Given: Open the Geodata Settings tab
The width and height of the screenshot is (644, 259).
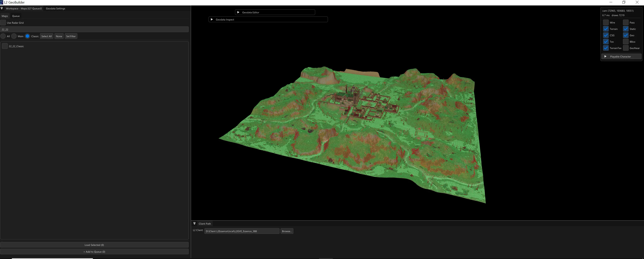Looking at the screenshot, I should pos(56,8).
